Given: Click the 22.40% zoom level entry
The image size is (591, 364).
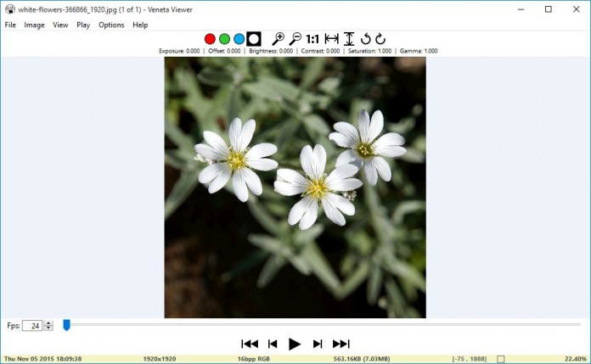Looking at the screenshot, I should (575, 359).
